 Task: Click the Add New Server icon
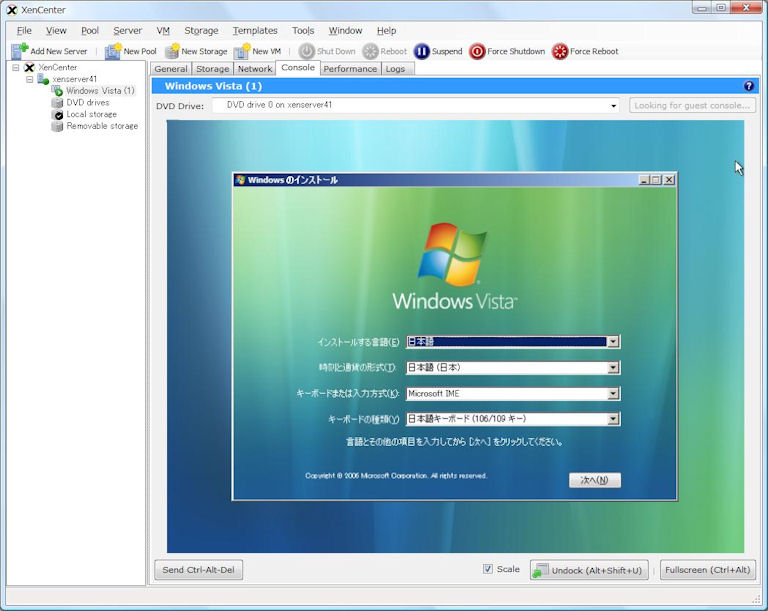click(x=20, y=51)
